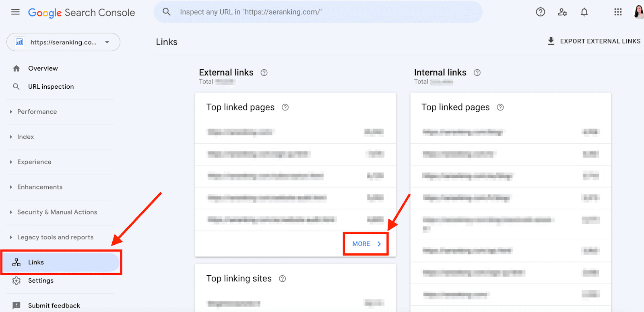Click the download icon for export
This screenshot has height=312, width=644.
click(551, 41)
